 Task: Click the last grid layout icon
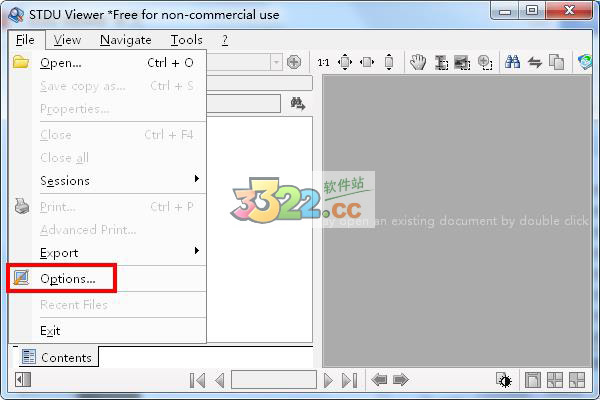[577, 380]
